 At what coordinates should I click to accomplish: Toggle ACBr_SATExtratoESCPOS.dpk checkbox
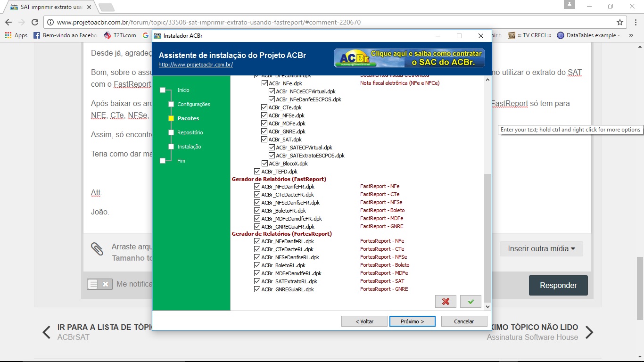pyautogui.click(x=272, y=156)
